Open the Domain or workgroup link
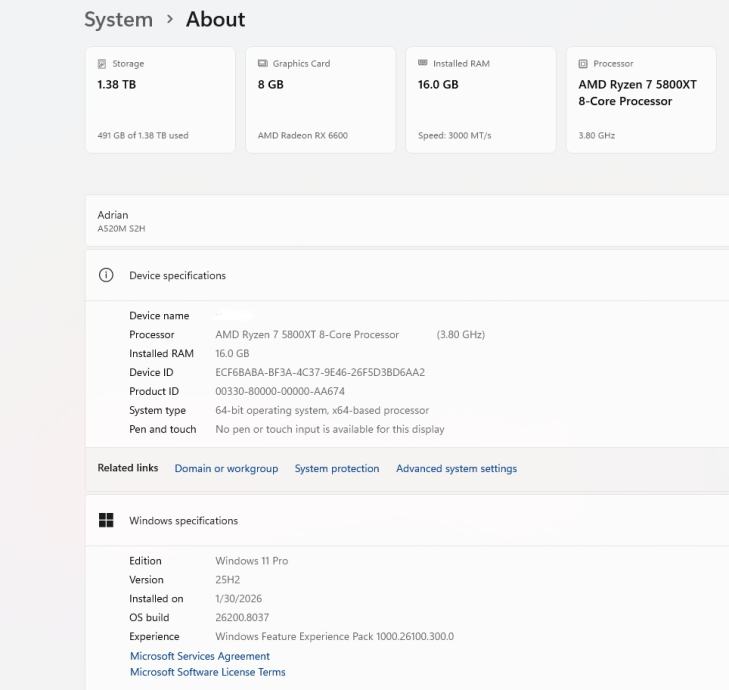 [x=226, y=468]
